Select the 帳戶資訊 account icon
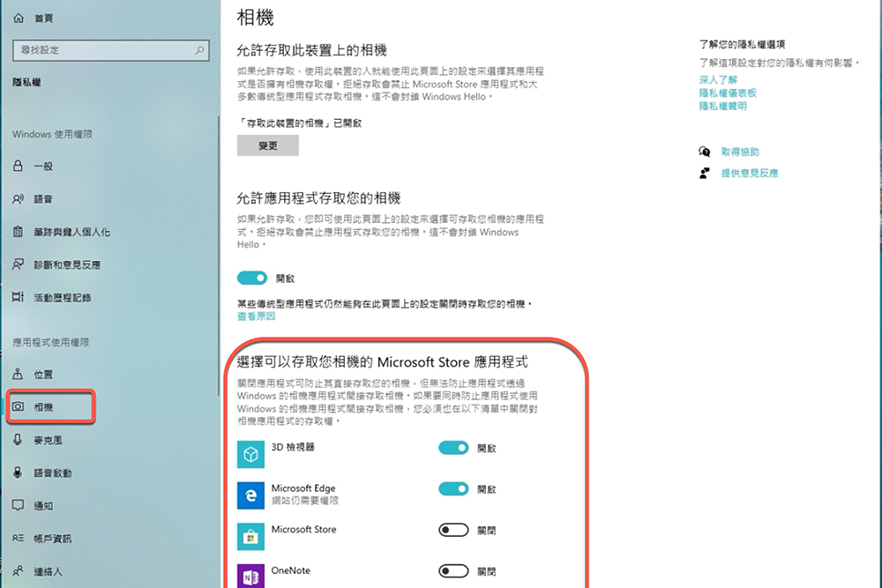Image resolution: width=882 pixels, height=588 pixels. click(x=17, y=536)
